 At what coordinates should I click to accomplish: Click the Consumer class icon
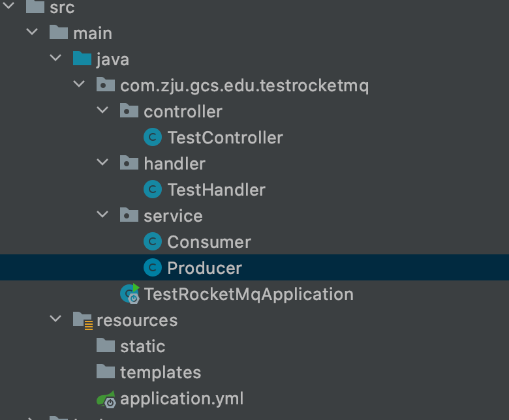(x=152, y=242)
